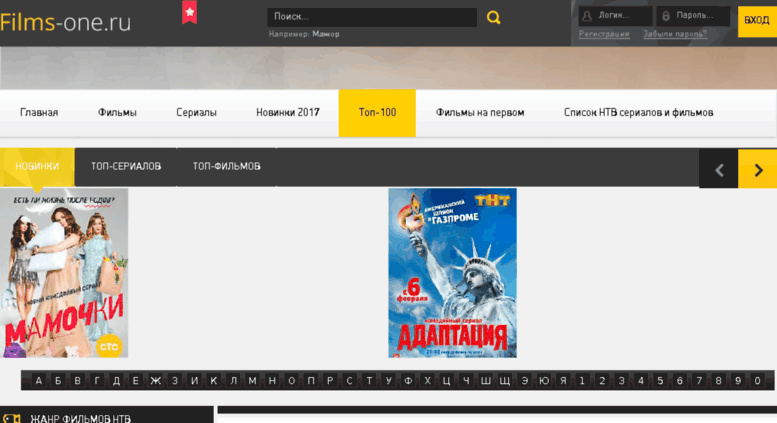Select letter Э in alphabet bar

[524, 380]
